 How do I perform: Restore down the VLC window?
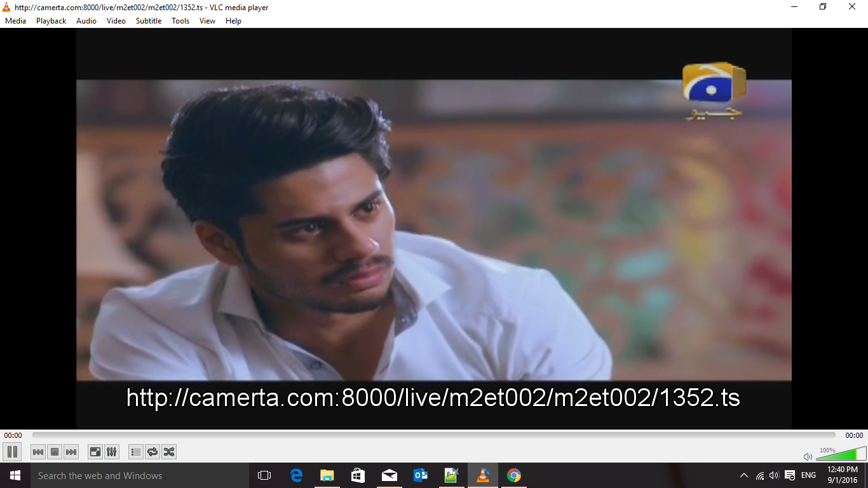(x=823, y=7)
